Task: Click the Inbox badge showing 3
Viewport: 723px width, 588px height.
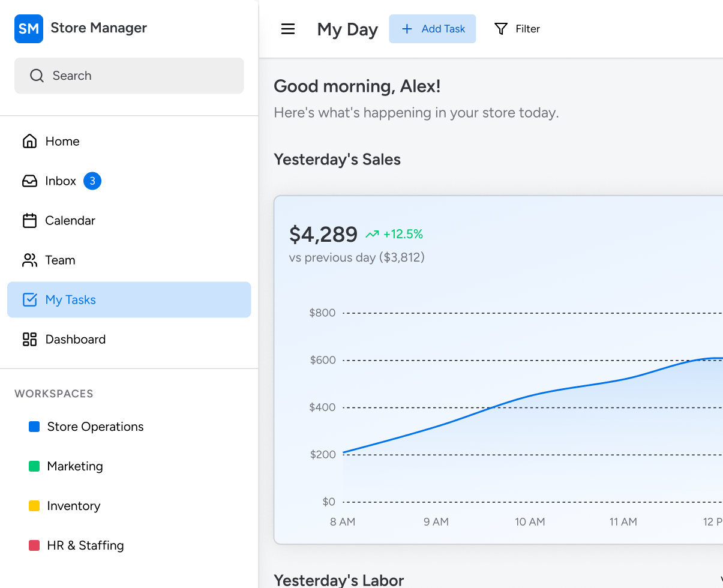Action: [92, 181]
